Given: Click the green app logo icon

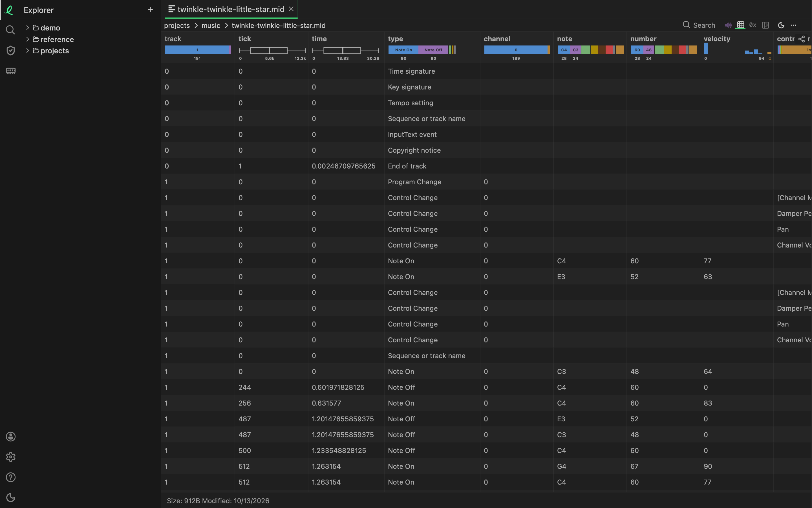Looking at the screenshot, I should tap(9, 10).
